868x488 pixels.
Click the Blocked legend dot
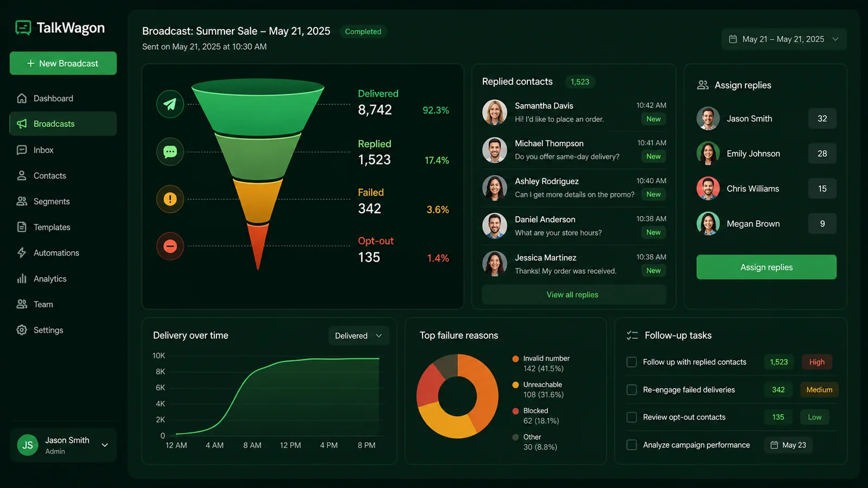click(x=515, y=411)
